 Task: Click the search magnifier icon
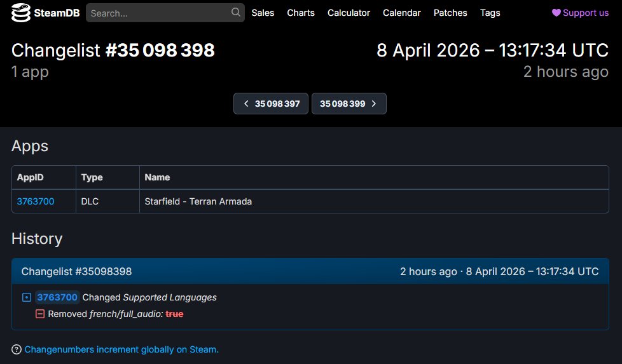[235, 12]
